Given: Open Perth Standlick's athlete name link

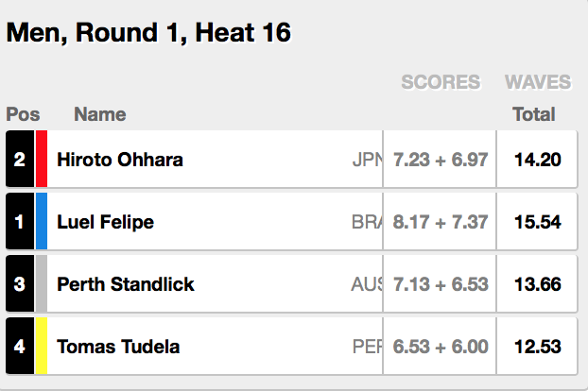Looking at the screenshot, I should pos(126,284).
